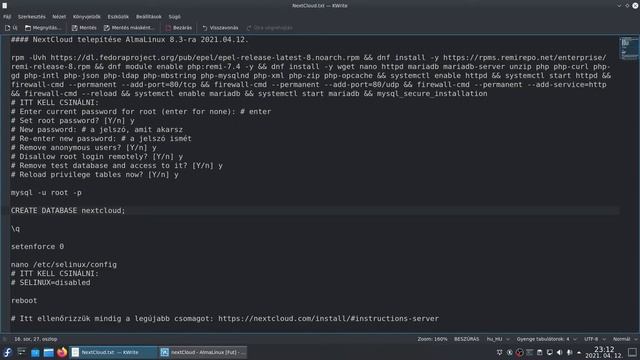640x360 pixels.
Task: Click the '# Set root password? [Y/n] y' line
Action: pyautogui.click(x=73, y=120)
